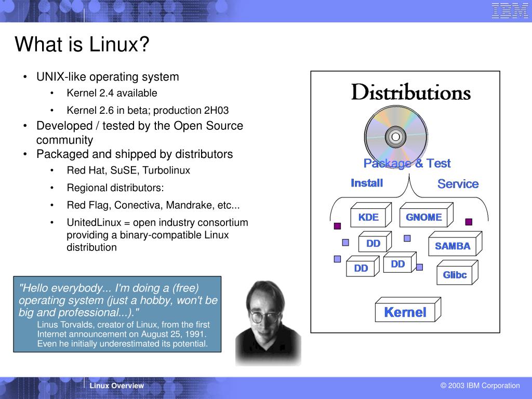Click the 'Regional distributors:' sub-bullet
The height and width of the screenshot is (399, 532).
[115, 188]
